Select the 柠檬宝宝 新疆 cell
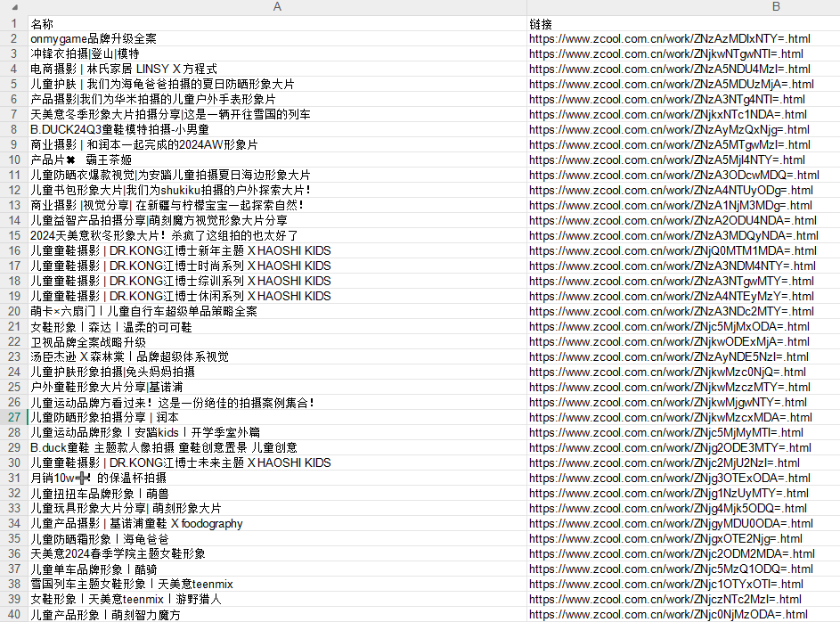Viewport: 840px width, 622px height. click(277, 205)
